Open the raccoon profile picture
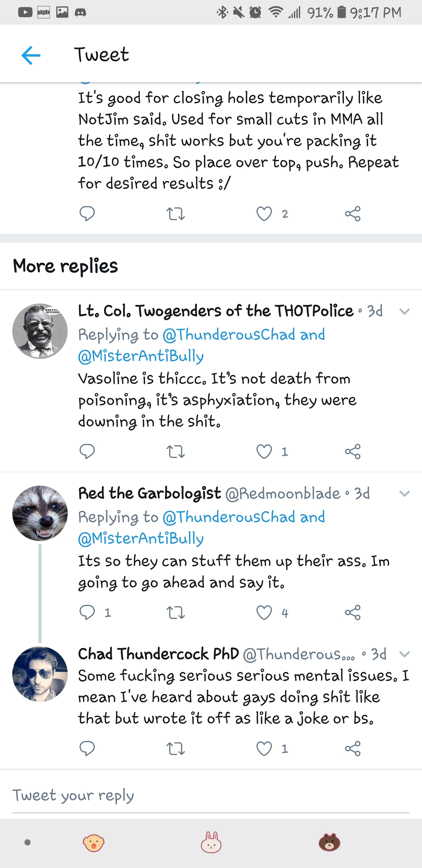Viewport: 422px width, 868px height. pyautogui.click(x=40, y=513)
